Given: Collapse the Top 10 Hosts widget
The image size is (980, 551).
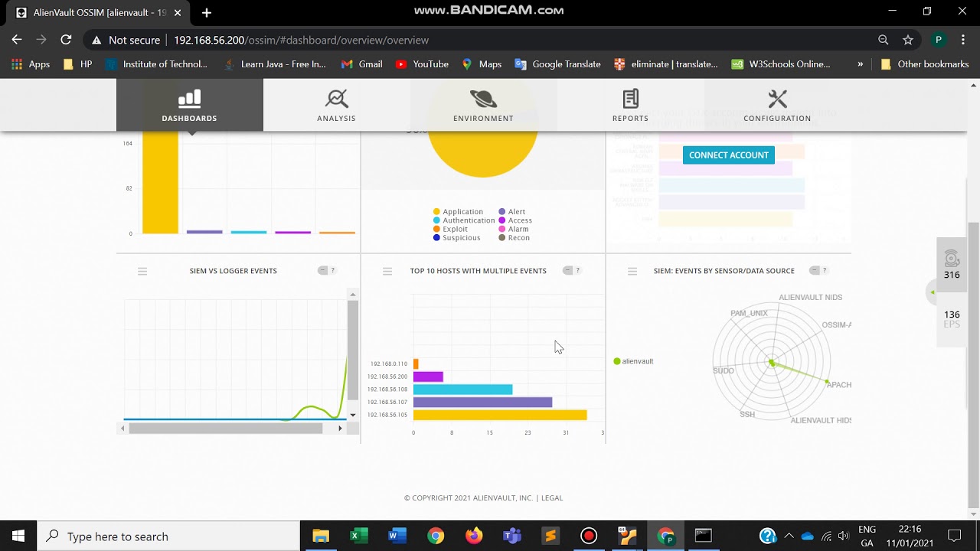Looking at the screenshot, I should (567, 270).
